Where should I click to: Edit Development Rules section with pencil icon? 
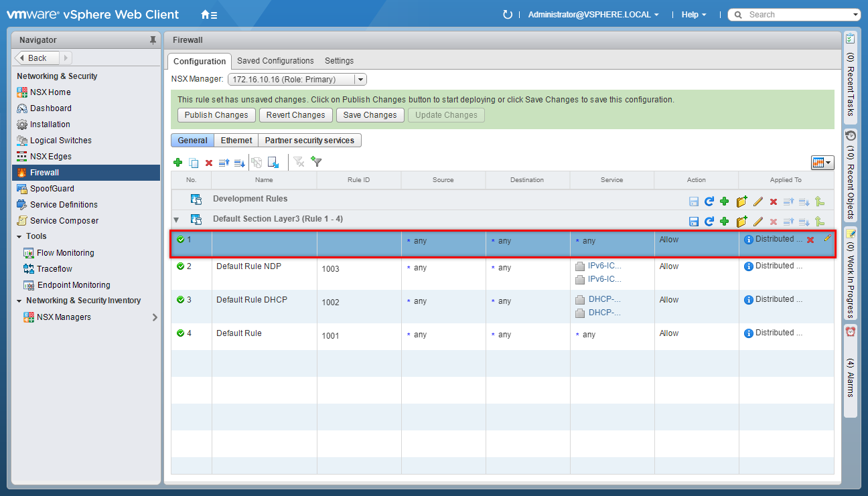point(758,201)
